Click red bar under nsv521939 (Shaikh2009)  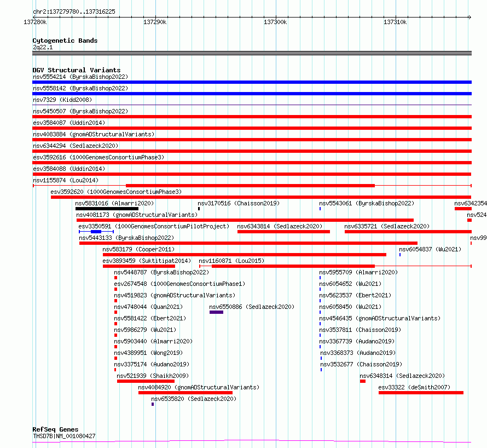pos(146,381)
